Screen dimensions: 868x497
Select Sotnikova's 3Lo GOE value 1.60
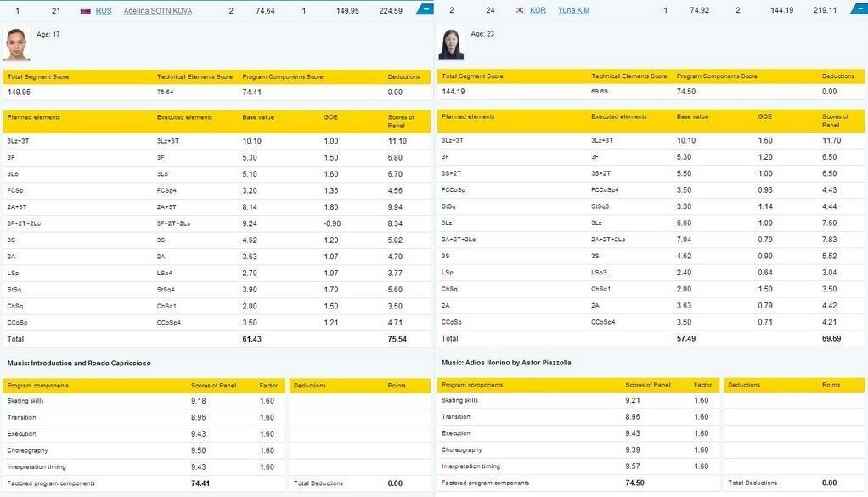point(331,174)
